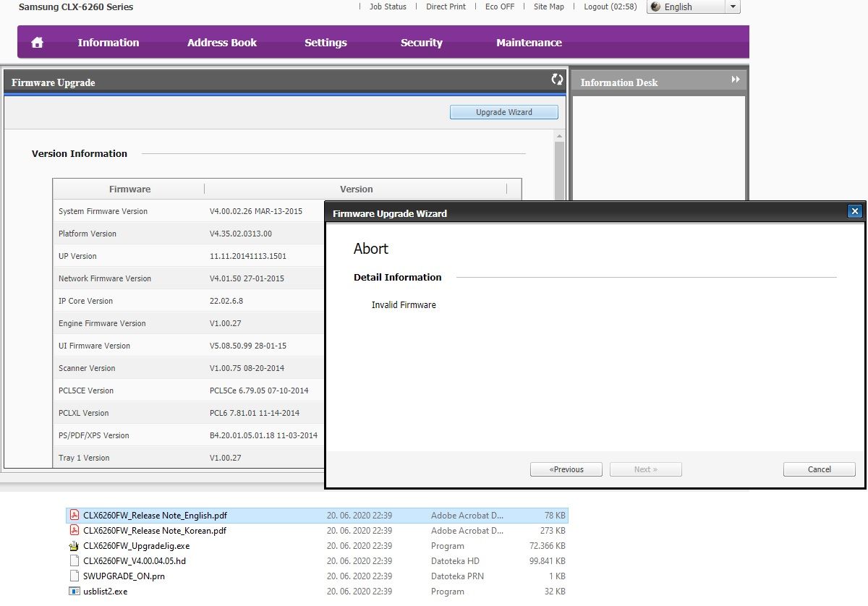Click the Upgrade Wizard button
868x606 pixels.
(x=503, y=112)
